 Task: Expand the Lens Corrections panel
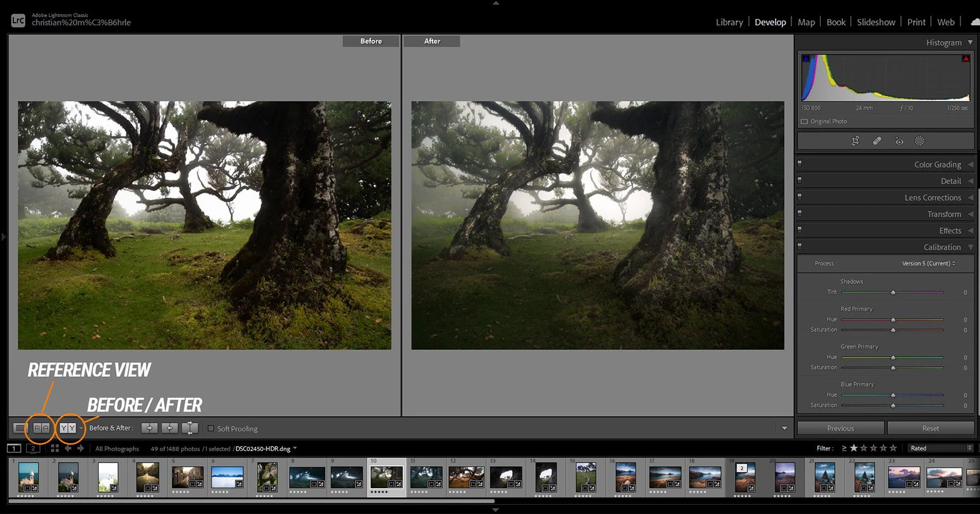pos(932,198)
